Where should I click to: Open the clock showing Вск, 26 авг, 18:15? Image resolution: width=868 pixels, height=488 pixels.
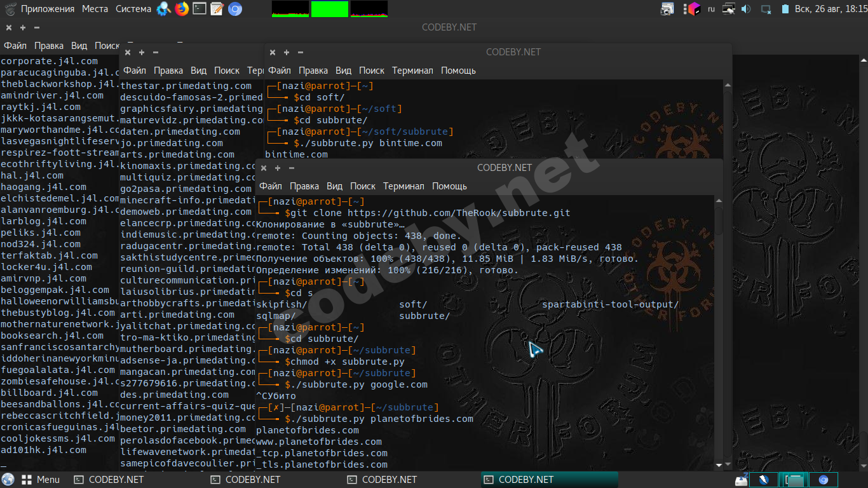(x=832, y=9)
